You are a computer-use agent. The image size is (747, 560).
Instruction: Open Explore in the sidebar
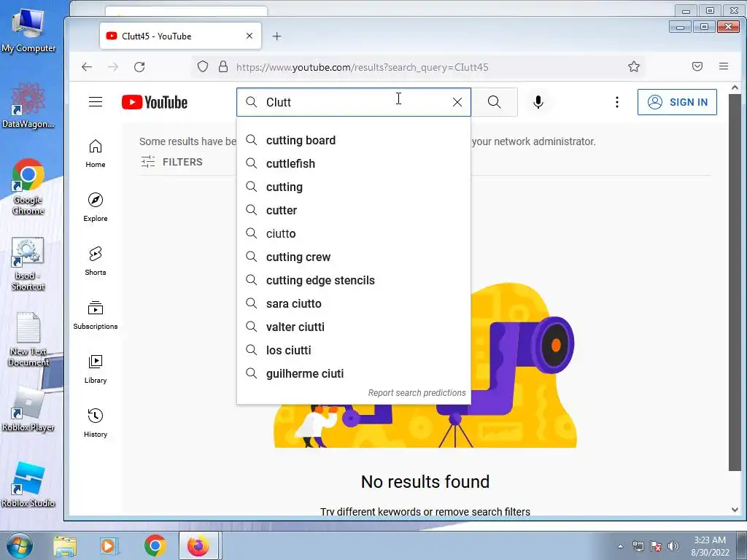click(x=96, y=208)
